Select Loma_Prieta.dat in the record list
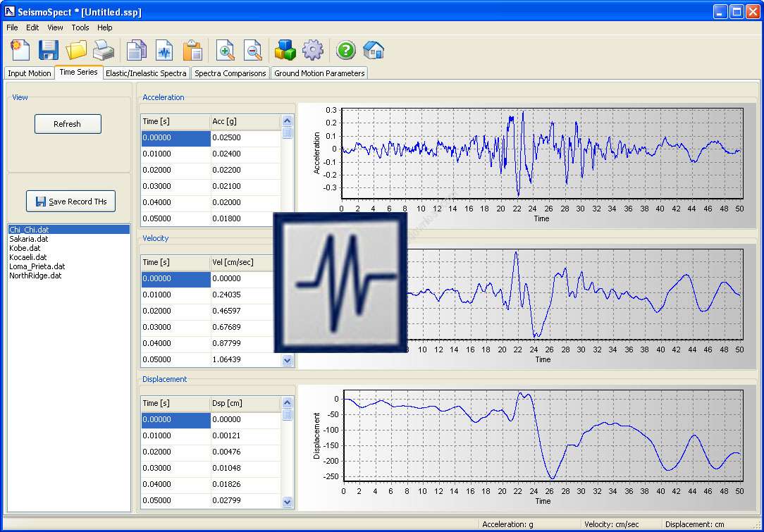This screenshot has height=532, width=764. pos(37,266)
